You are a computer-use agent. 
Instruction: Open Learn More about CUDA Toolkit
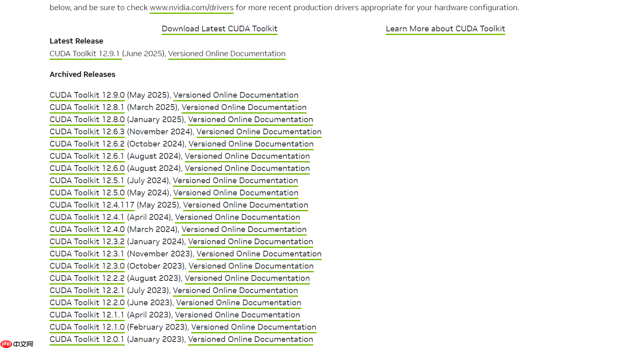point(446,29)
